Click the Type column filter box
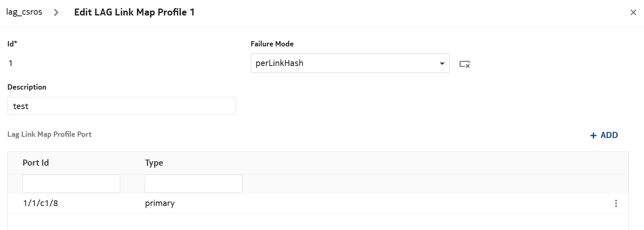The height and width of the screenshot is (230, 644). tap(194, 184)
